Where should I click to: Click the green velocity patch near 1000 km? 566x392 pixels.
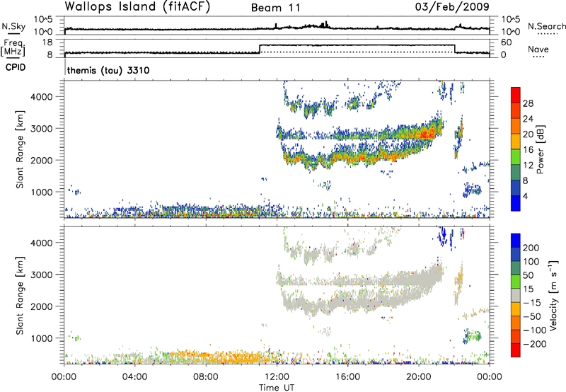pos(473,336)
